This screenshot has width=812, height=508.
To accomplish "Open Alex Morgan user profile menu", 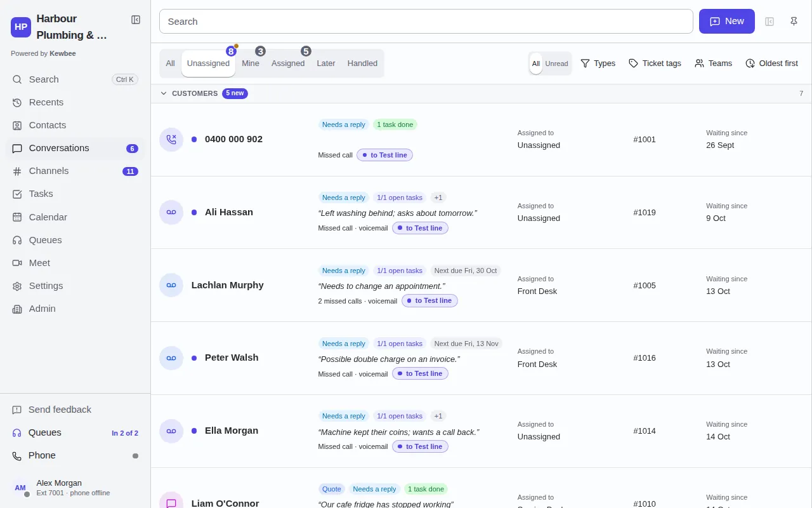I will 75,488.
